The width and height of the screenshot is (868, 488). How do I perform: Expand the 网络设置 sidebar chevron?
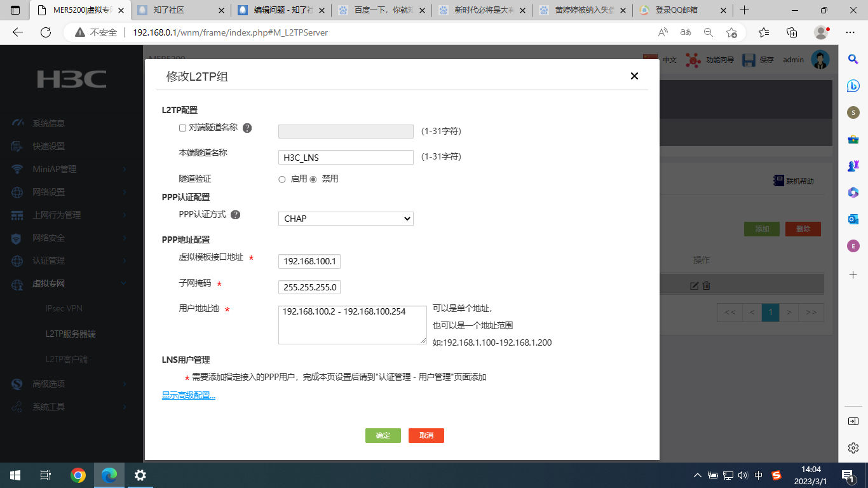(125, 192)
